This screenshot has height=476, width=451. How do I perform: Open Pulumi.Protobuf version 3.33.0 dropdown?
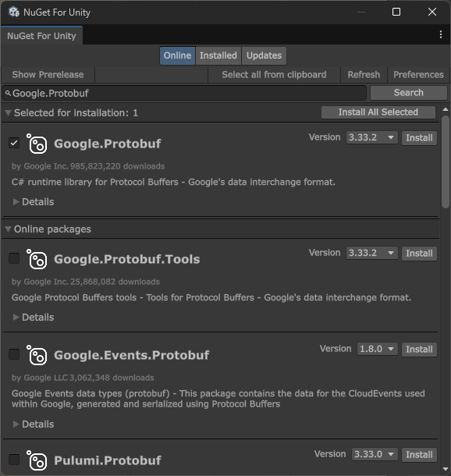point(375,454)
